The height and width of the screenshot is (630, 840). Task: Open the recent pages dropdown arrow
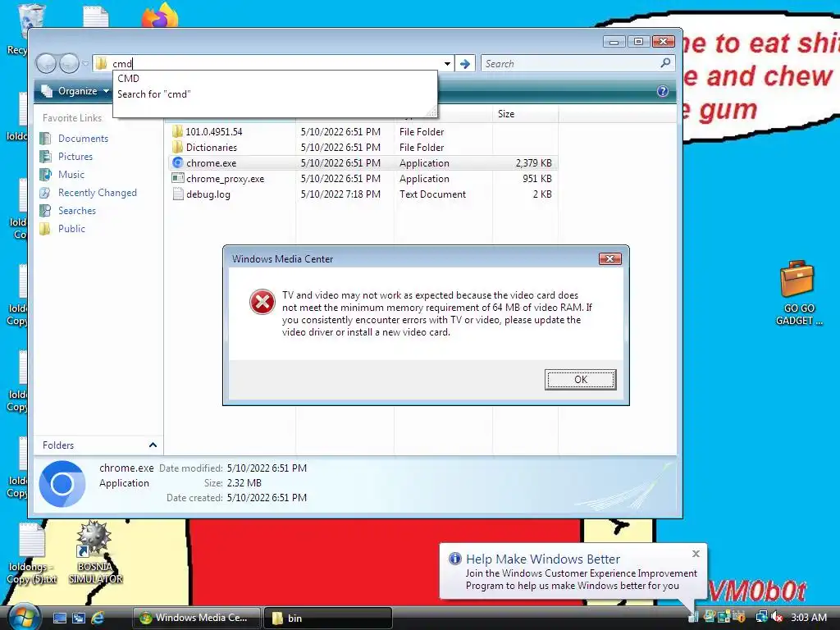(85, 64)
